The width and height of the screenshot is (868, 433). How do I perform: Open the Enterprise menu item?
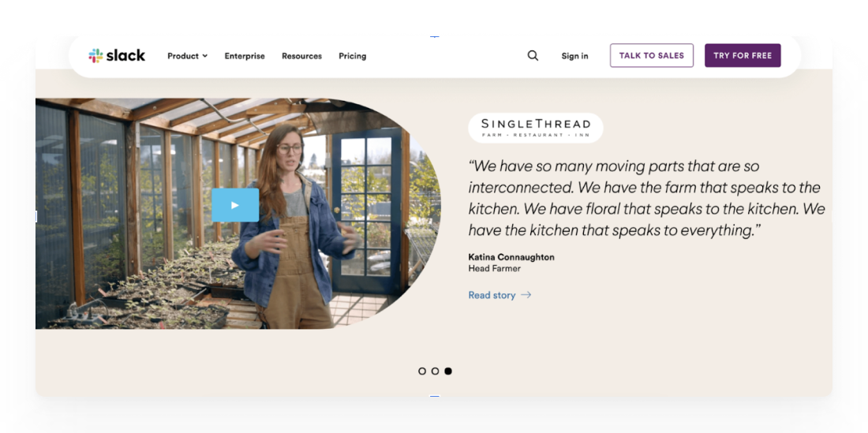pos(245,56)
